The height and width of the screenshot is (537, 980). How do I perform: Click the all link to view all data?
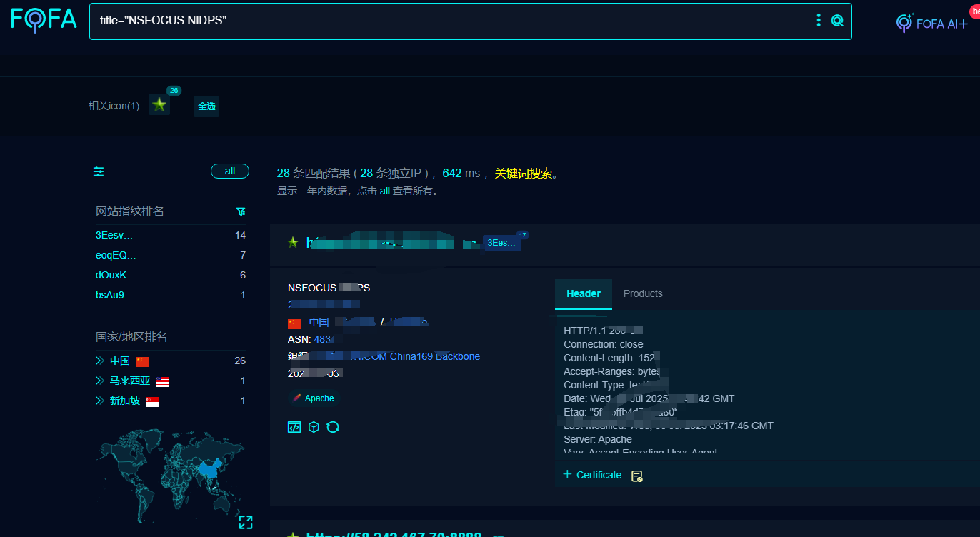(x=384, y=191)
